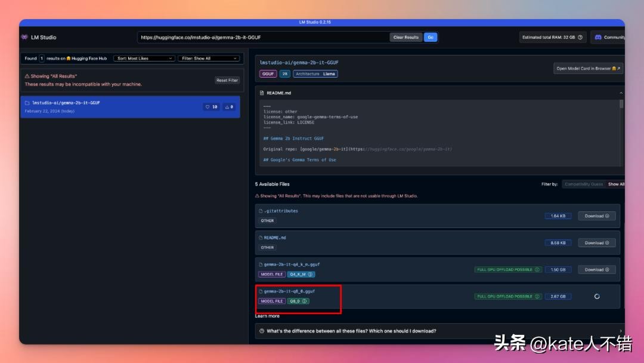Click the downloads count icon on gemma result
Screen dimensions: 644x363
tap(227, 107)
